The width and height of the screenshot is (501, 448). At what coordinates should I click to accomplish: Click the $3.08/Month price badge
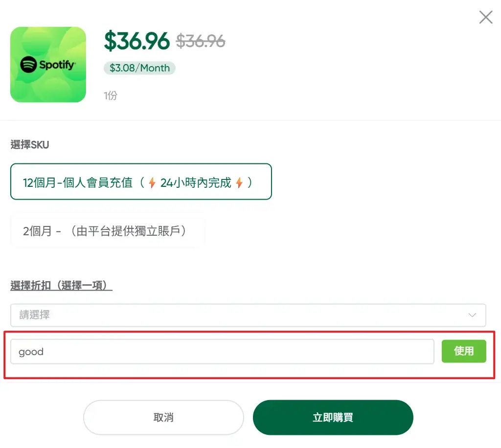point(139,68)
